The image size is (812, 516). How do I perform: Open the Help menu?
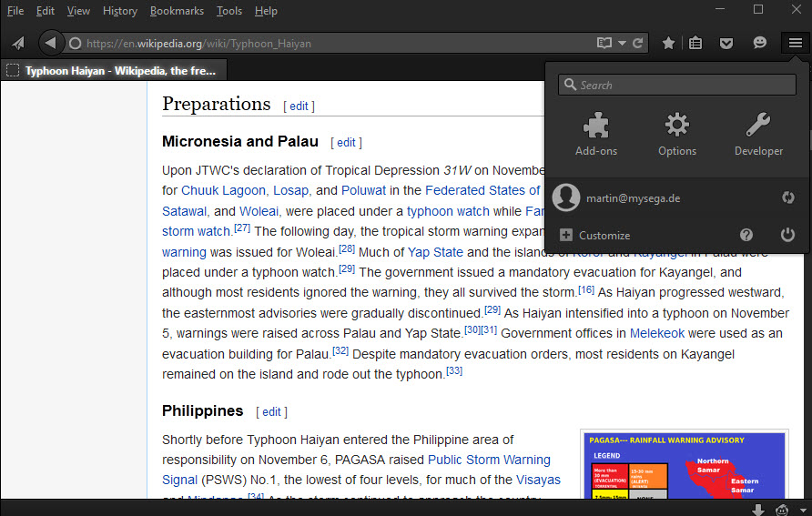[266, 11]
